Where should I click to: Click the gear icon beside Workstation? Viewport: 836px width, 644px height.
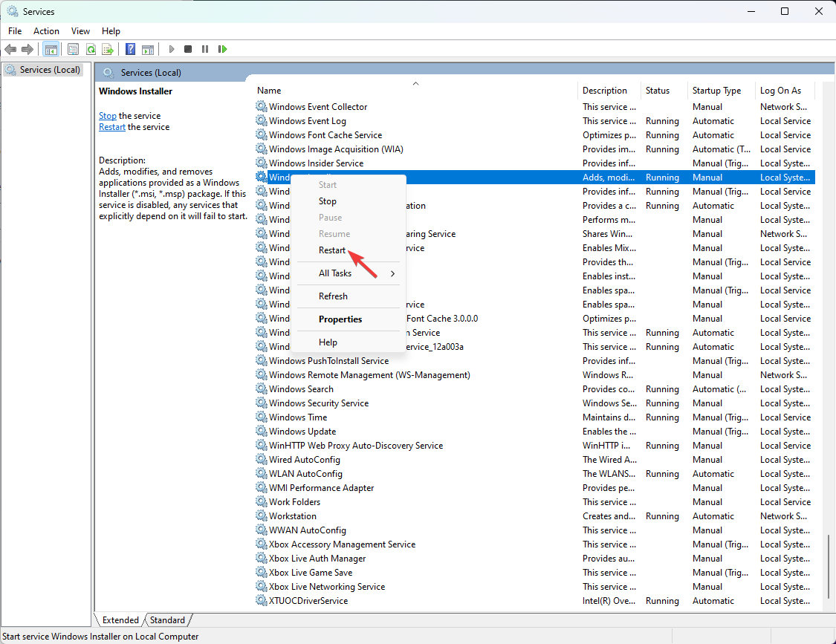click(262, 516)
